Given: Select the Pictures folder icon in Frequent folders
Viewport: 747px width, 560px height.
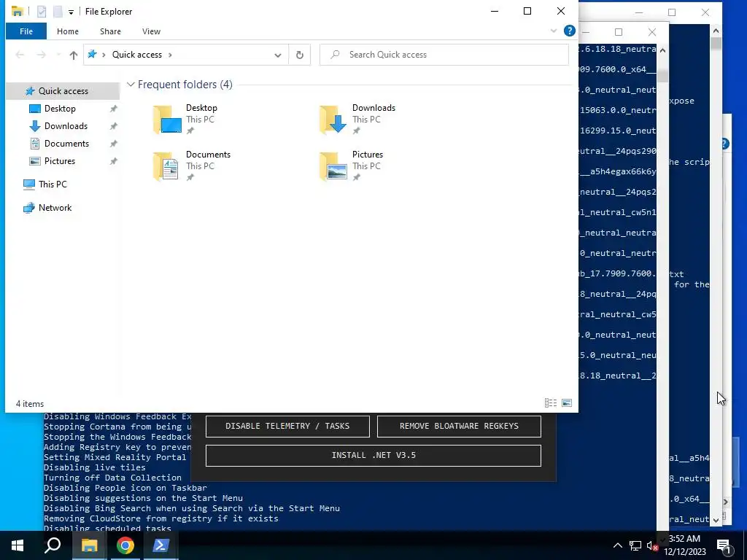Looking at the screenshot, I should click(333, 166).
